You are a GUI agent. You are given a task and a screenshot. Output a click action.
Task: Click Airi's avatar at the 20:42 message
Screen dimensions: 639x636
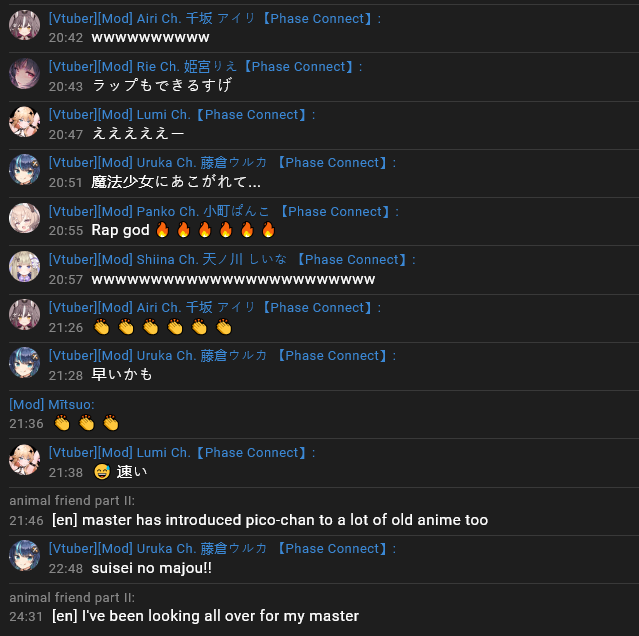coord(24,25)
